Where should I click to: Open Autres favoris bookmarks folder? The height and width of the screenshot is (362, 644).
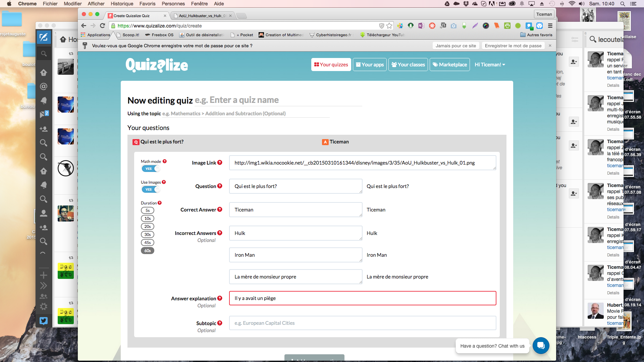tap(536, 35)
